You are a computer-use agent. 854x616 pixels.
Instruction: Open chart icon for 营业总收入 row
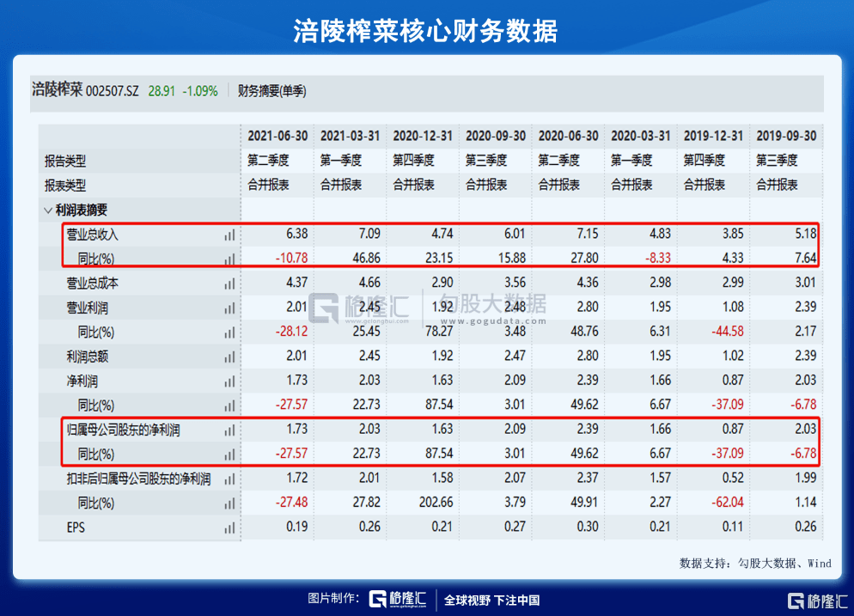(x=229, y=235)
